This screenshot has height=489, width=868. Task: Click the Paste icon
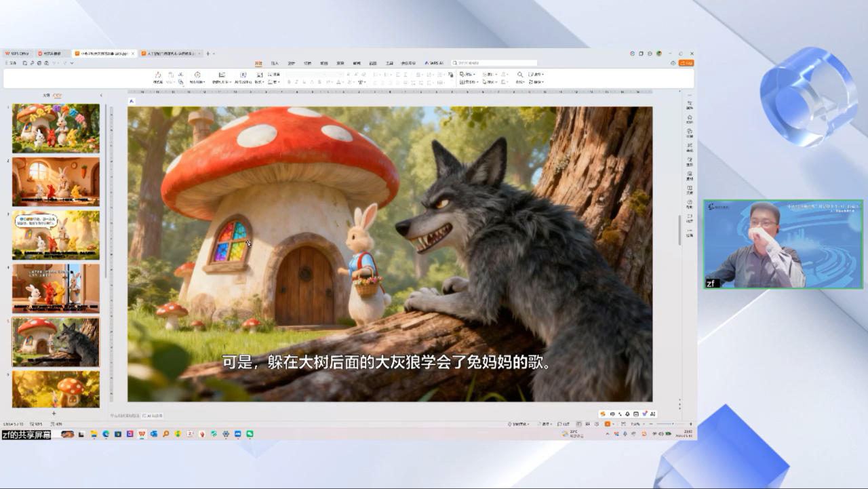click(x=171, y=75)
